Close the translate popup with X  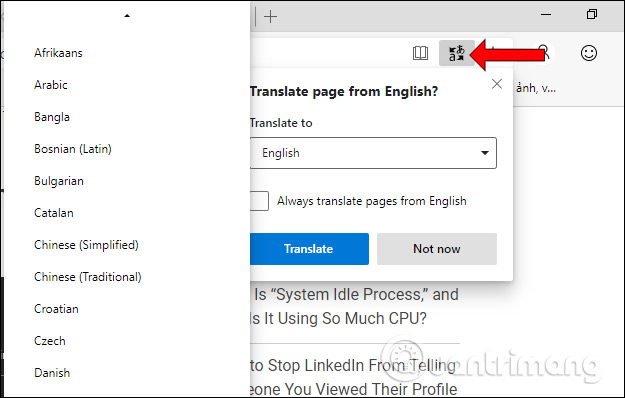click(x=497, y=84)
